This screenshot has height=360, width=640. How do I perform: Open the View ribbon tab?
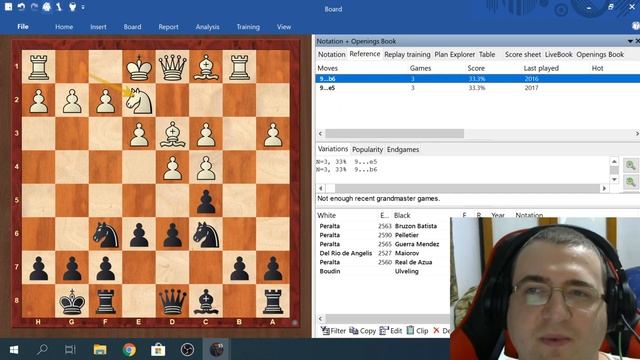click(284, 27)
